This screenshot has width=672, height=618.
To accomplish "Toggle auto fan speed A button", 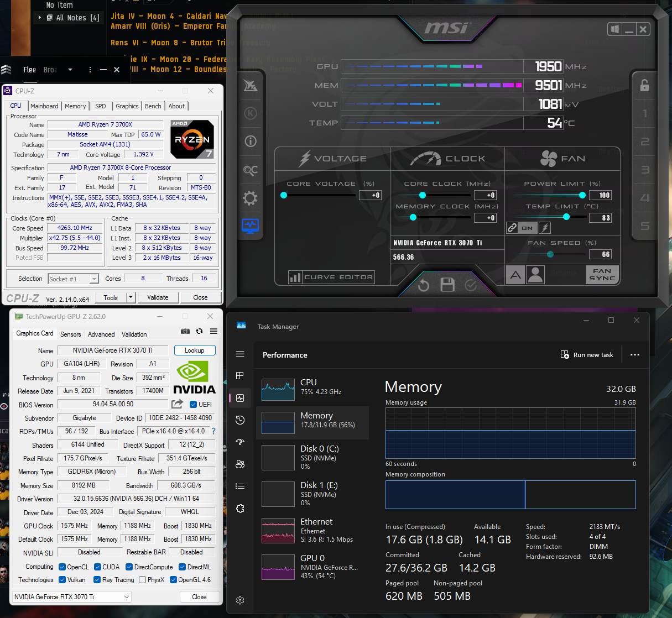I will point(515,275).
